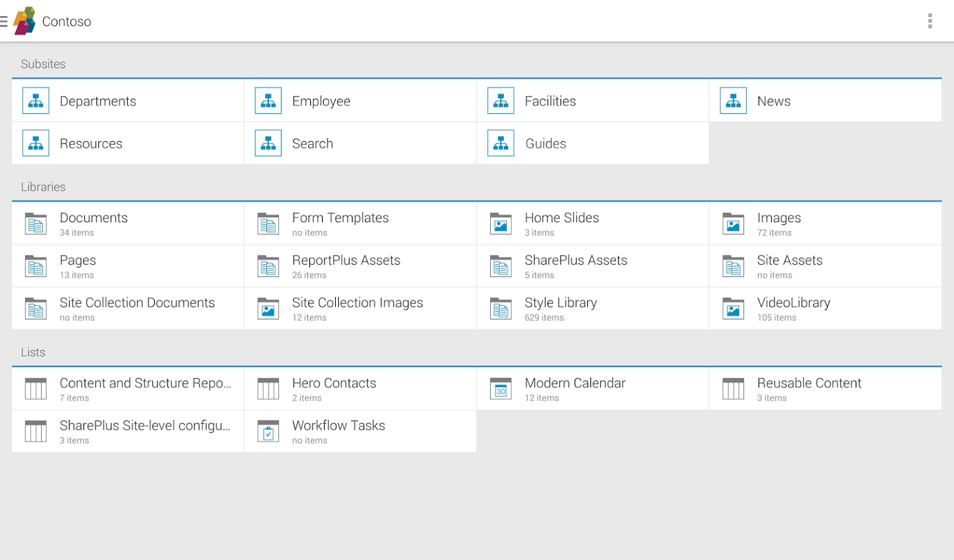This screenshot has width=954, height=560.
Task: Open the Resources subsite label
Action: coord(91,144)
